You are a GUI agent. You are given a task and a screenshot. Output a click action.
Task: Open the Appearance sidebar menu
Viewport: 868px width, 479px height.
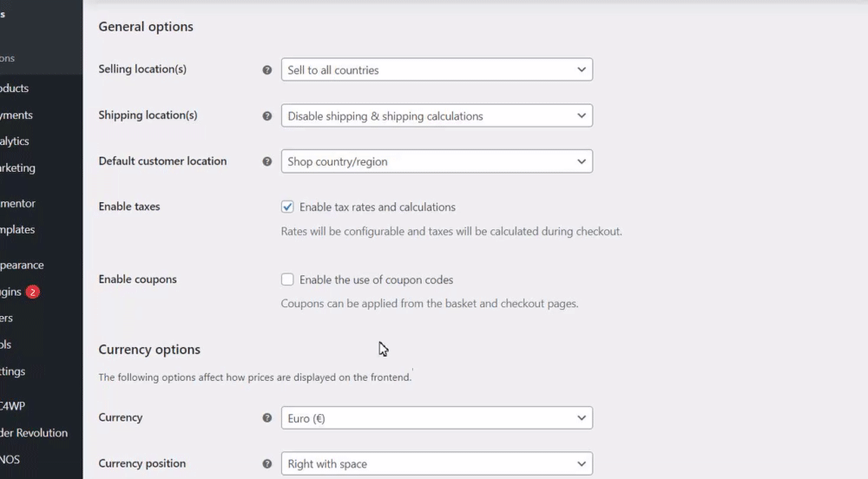[x=22, y=266]
